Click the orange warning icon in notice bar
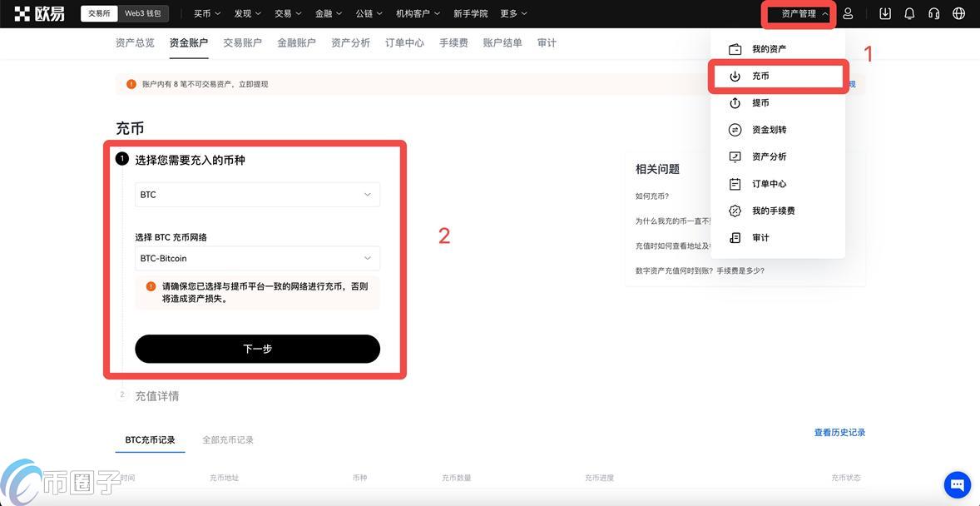The width and height of the screenshot is (980, 506). [x=131, y=84]
